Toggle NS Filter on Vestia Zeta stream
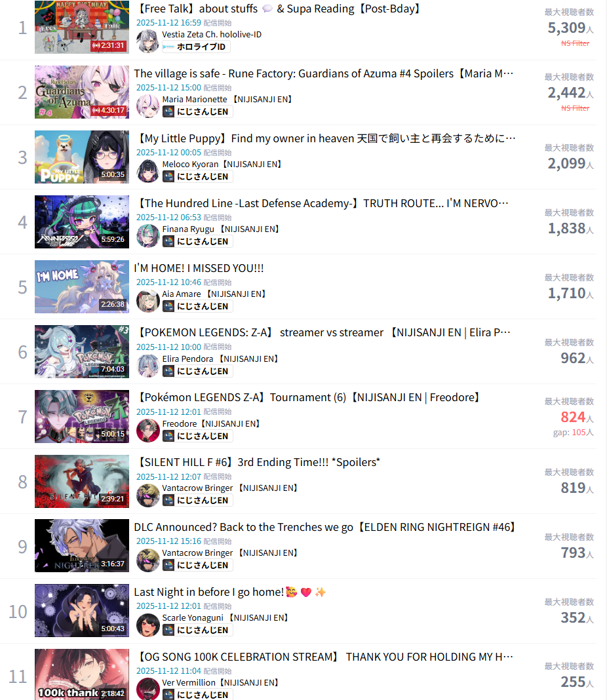The image size is (607, 700). [575, 43]
